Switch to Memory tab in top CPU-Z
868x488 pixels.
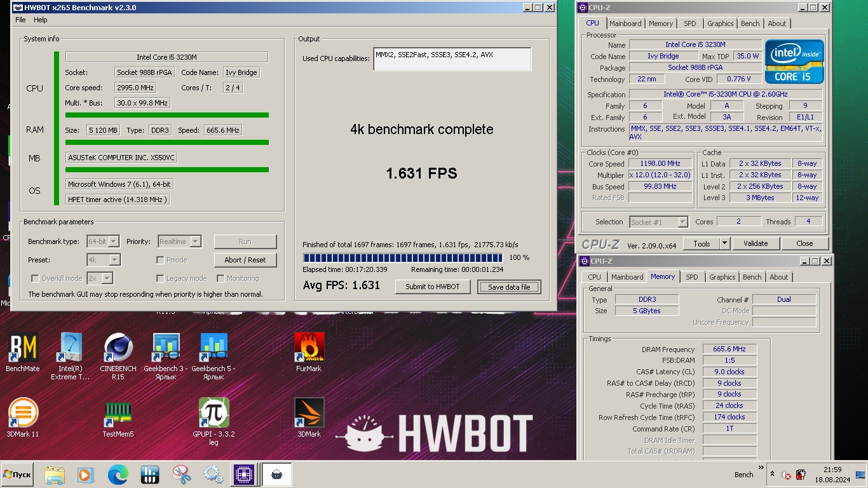click(661, 24)
